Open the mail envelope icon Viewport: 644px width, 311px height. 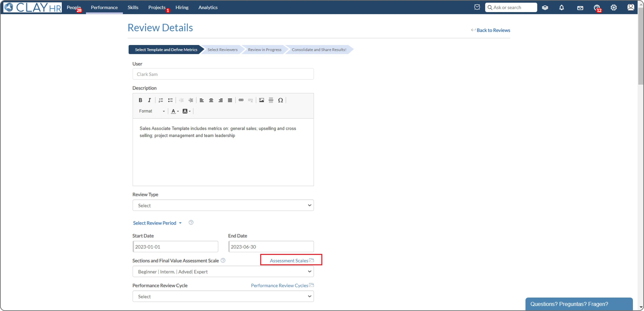[x=580, y=8]
